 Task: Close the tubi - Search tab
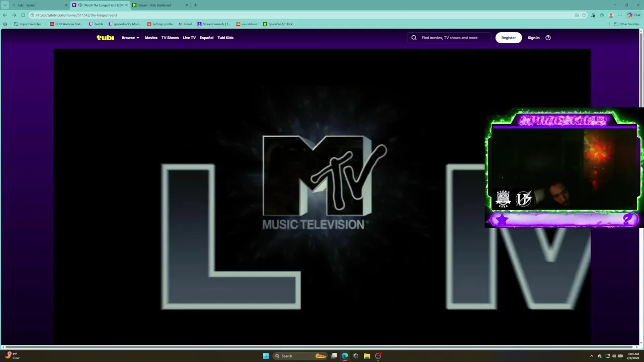pos(66,5)
